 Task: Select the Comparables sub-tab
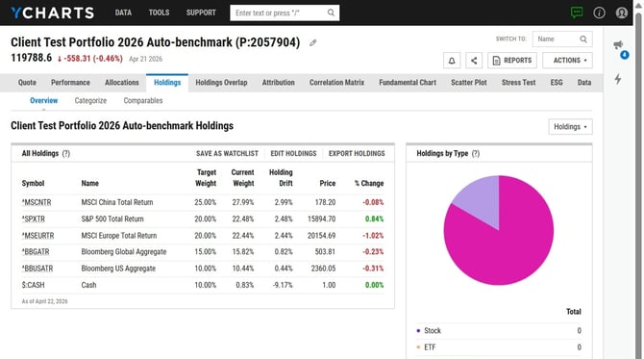click(143, 101)
